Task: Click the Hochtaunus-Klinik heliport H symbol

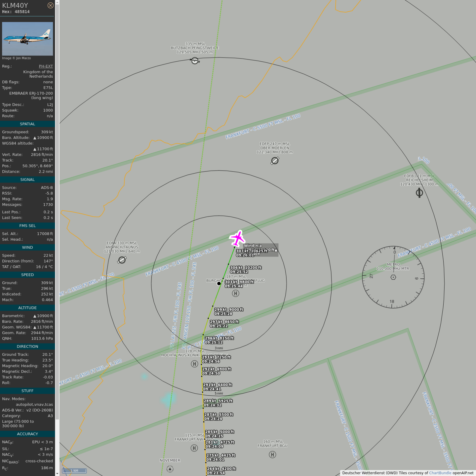Action: tap(194, 364)
